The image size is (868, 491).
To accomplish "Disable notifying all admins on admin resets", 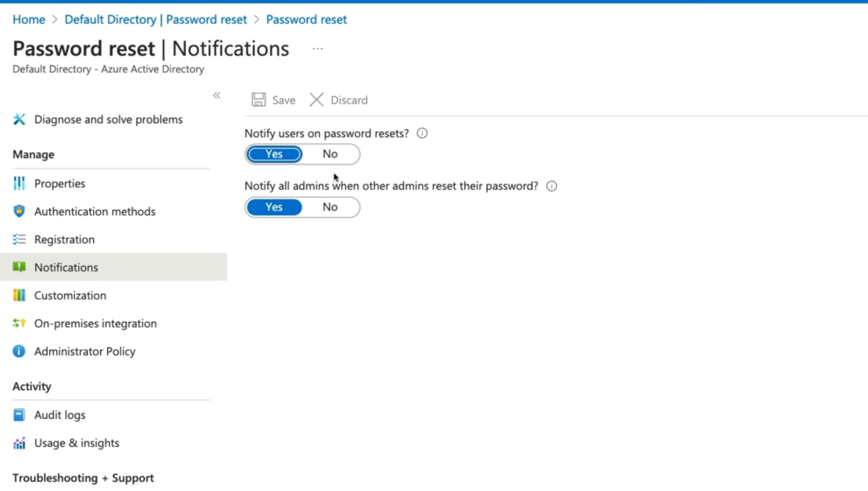I will (330, 207).
